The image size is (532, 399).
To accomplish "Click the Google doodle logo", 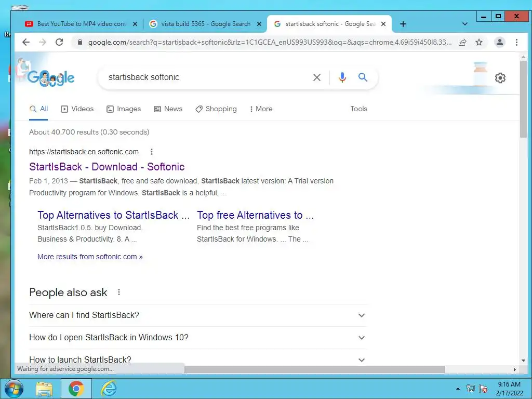I will click(51, 77).
